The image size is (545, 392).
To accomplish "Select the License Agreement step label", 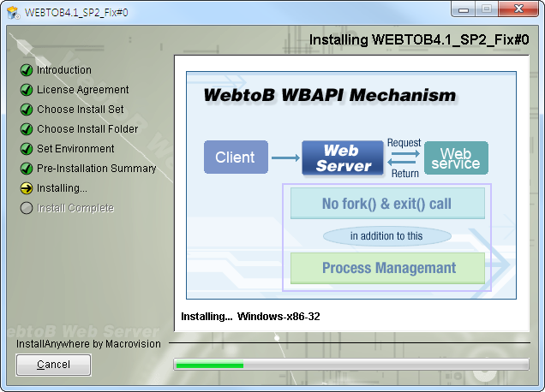I will click(x=83, y=90).
